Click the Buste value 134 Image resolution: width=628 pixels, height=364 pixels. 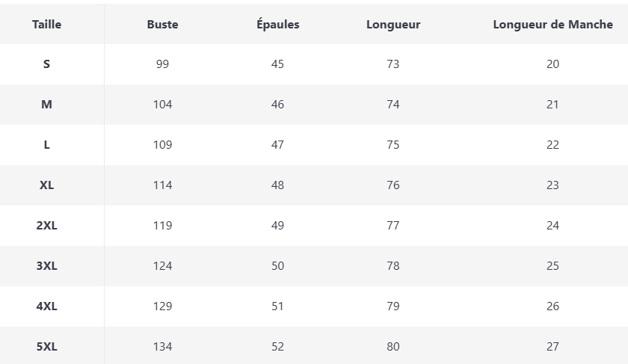pos(162,347)
